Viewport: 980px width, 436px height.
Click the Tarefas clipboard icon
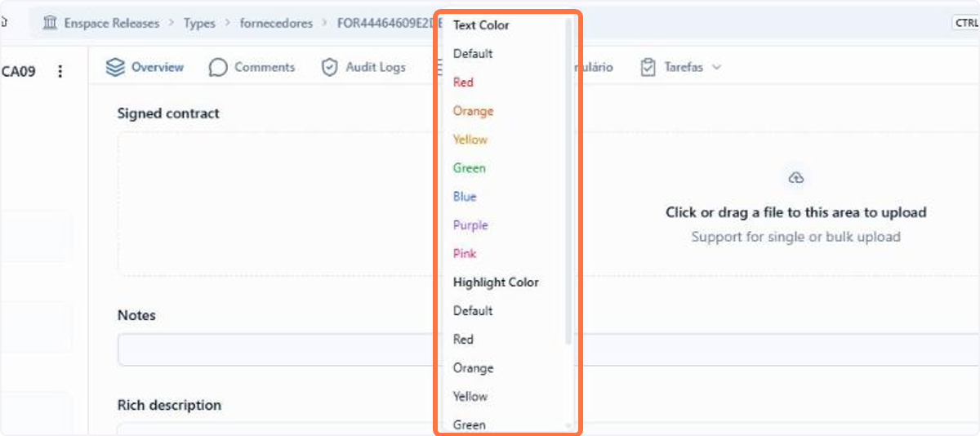click(x=648, y=67)
